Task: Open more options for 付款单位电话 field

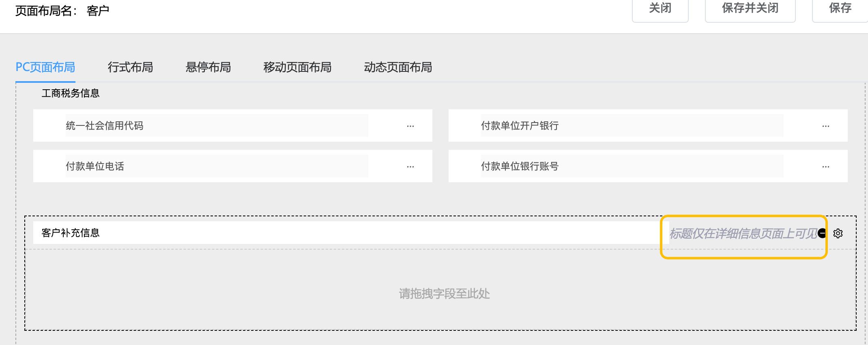Action: [x=410, y=166]
